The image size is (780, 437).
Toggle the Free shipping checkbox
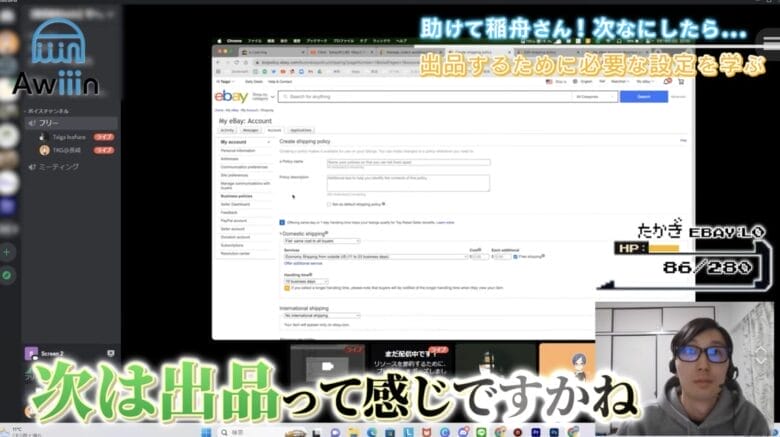click(x=515, y=257)
